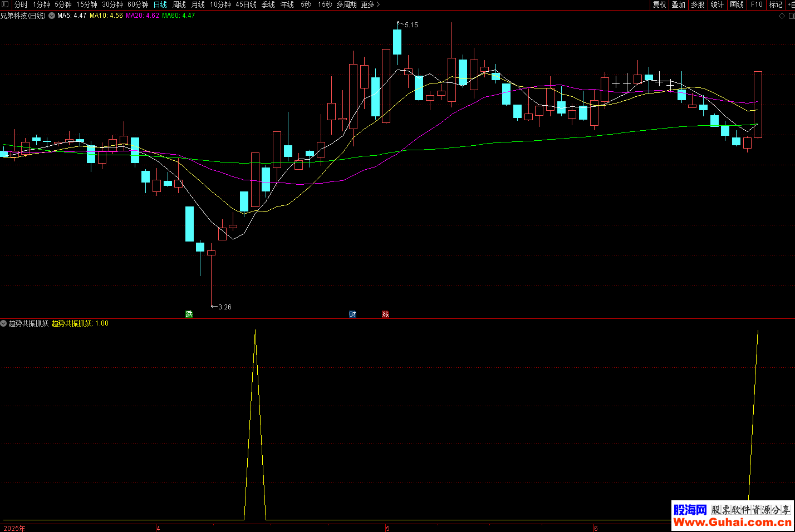Select the 15分钟 period

pyautogui.click(x=86, y=4)
